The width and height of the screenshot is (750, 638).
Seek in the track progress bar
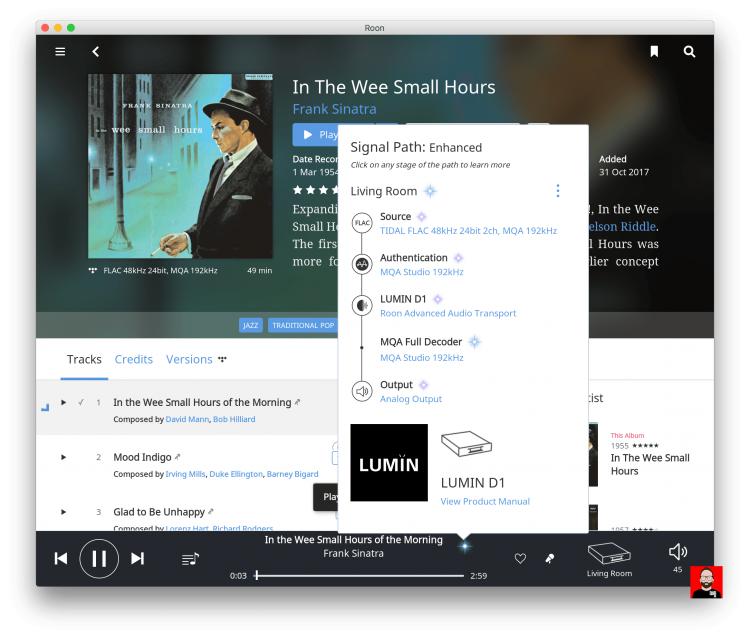tap(360, 575)
